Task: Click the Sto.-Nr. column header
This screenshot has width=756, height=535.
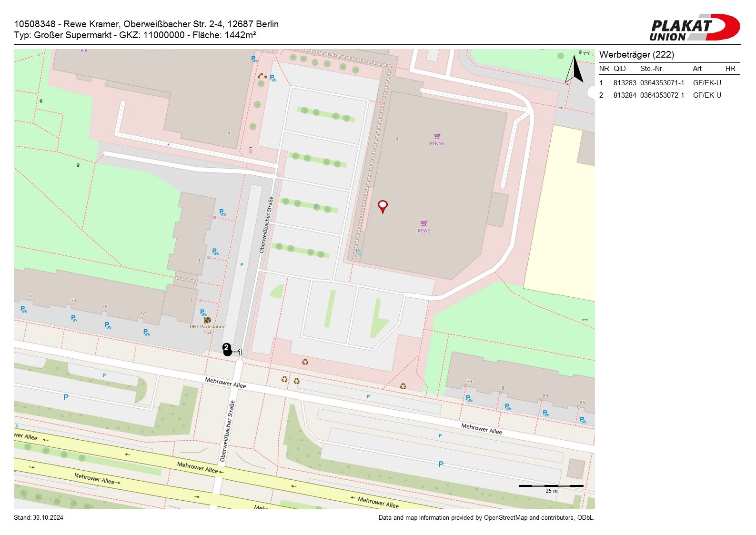Action: (x=652, y=69)
